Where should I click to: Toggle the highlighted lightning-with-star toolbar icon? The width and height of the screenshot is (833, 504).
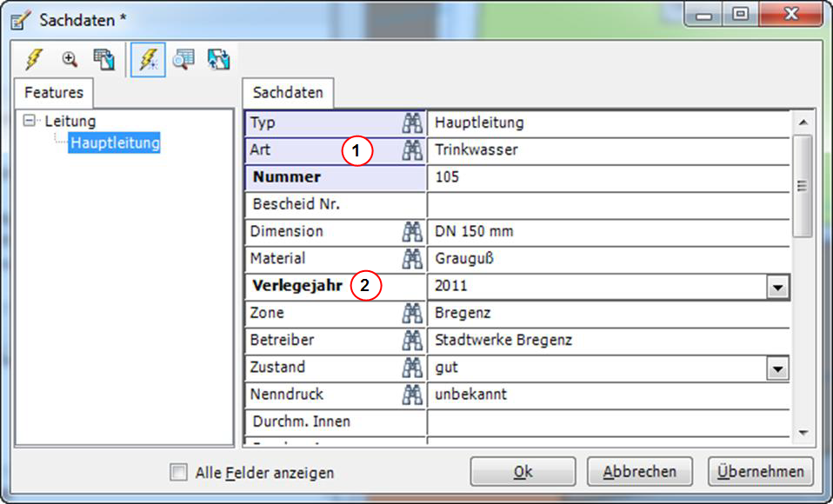point(147,59)
